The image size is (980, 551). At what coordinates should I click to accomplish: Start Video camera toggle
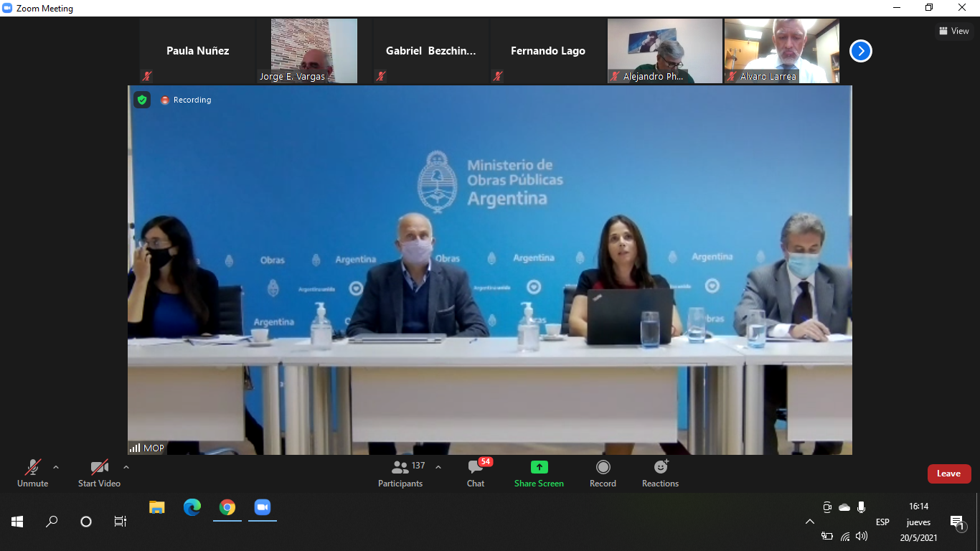click(x=99, y=474)
